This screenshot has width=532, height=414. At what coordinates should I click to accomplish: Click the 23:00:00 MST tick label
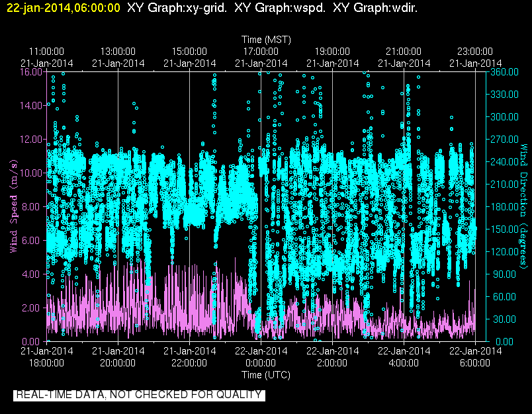click(x=475, y=52)
